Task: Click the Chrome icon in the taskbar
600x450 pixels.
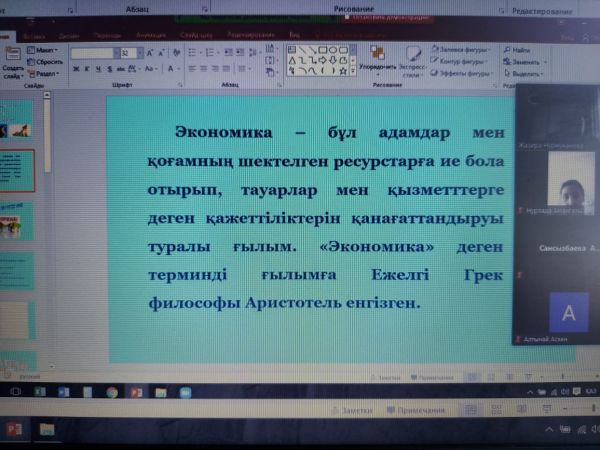Action: click(x=112, y=392)
